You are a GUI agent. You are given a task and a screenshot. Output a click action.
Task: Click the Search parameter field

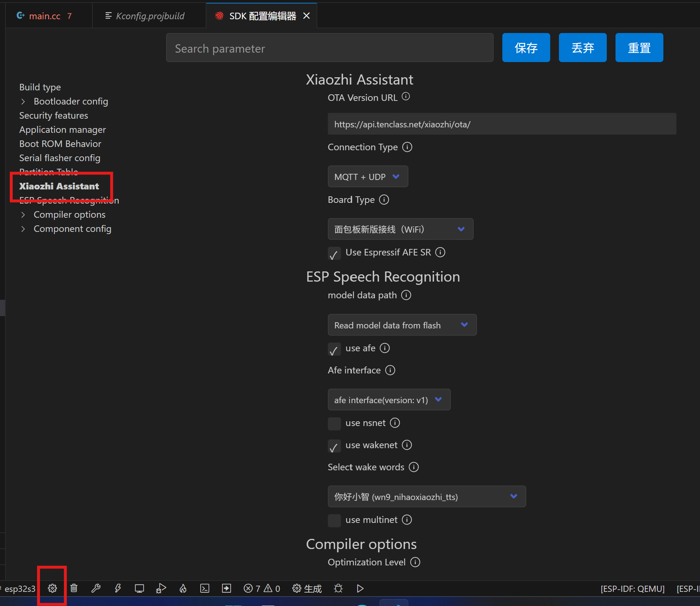[x=330, y=48]
